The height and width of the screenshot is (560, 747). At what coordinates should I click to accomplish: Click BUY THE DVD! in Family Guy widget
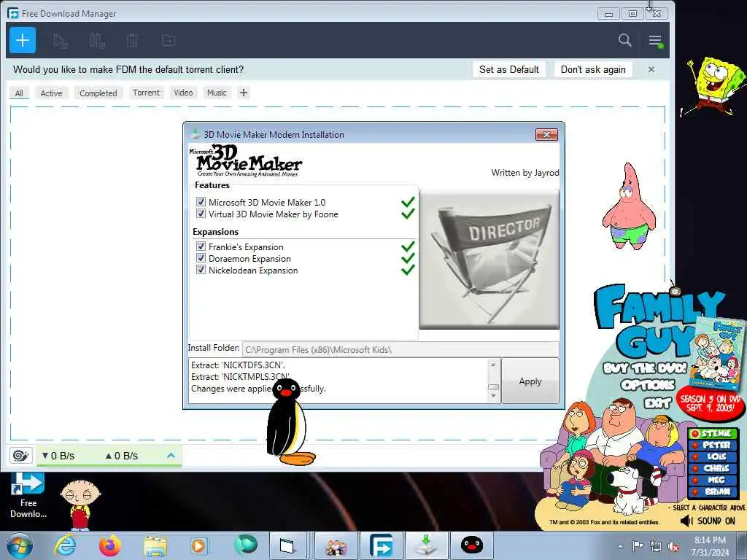[x=645, y=368]
